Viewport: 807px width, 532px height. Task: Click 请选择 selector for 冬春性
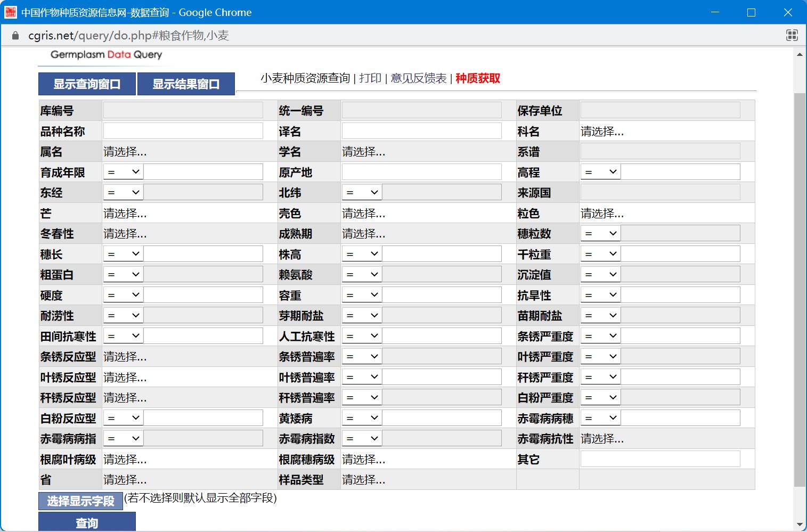[x=125, y=234]
